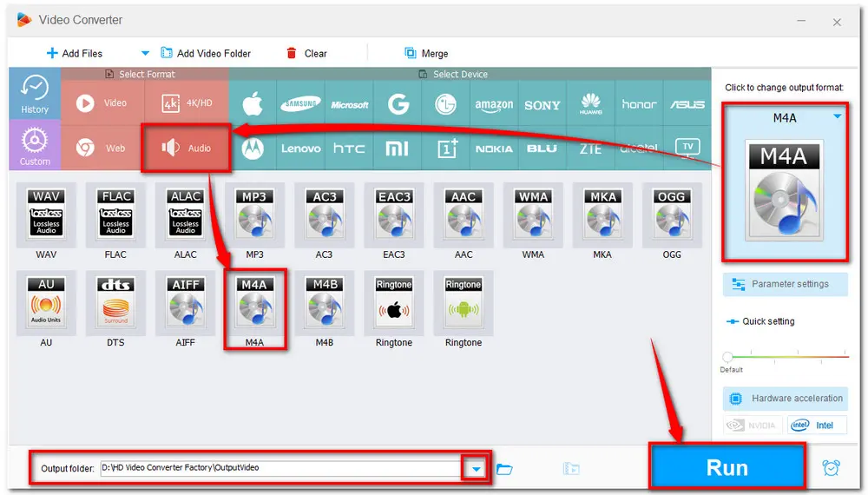The image size is (868, 495).
Task: Click the output folder path field
Action: (x=282, y=468)
